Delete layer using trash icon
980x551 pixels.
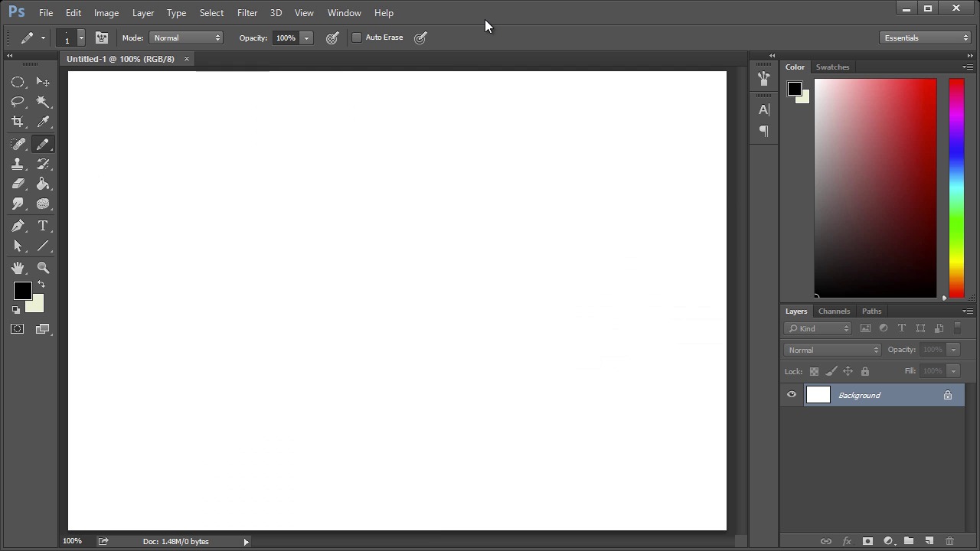tap(949, 541)
